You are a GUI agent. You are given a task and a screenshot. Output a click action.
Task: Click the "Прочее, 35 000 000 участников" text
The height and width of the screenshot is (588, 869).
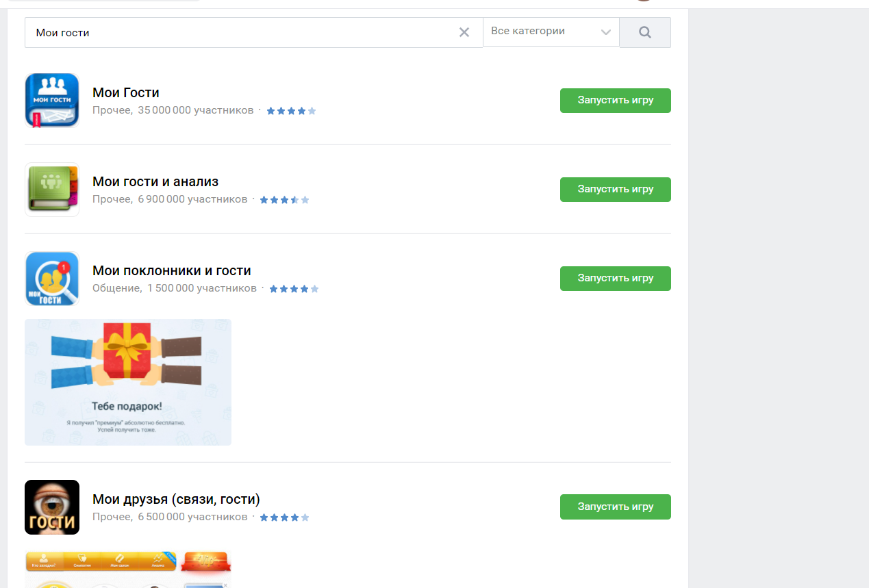click(x=173, y=110)
